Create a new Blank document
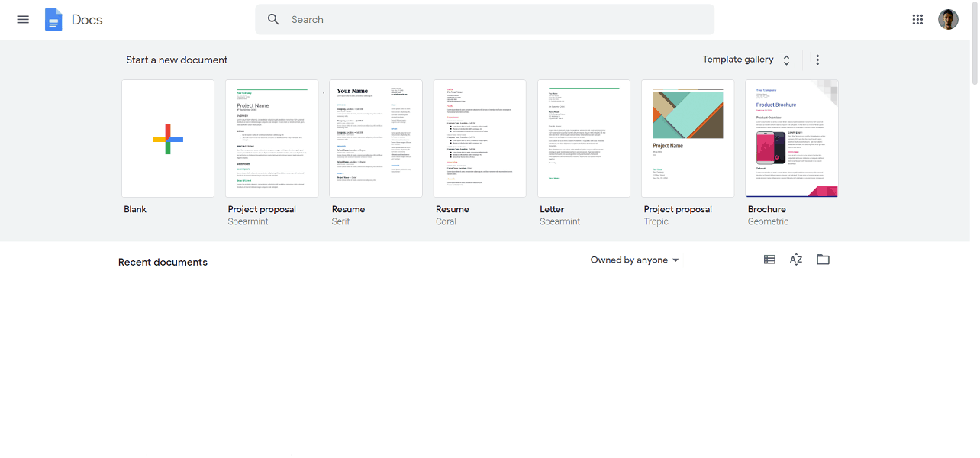The width and height of the screenshot is (980, 458). (168, 139)
